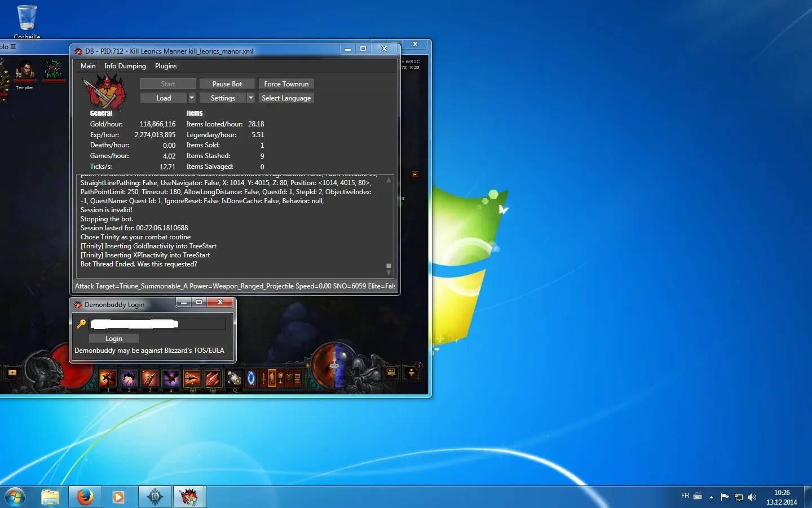This screenshot has height=508, width=812.
Task: Open the Windows Start menu
Action: tap(15, 497)
